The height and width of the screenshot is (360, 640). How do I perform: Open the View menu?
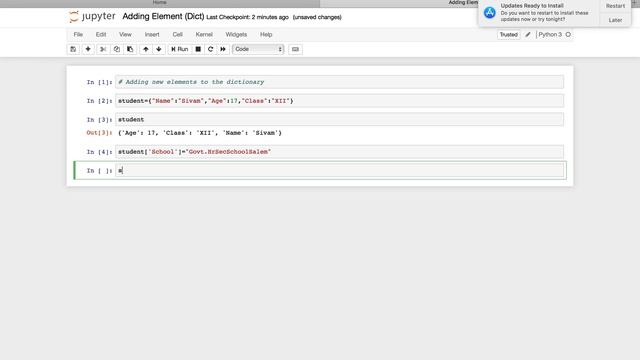(x=125, y=35)
